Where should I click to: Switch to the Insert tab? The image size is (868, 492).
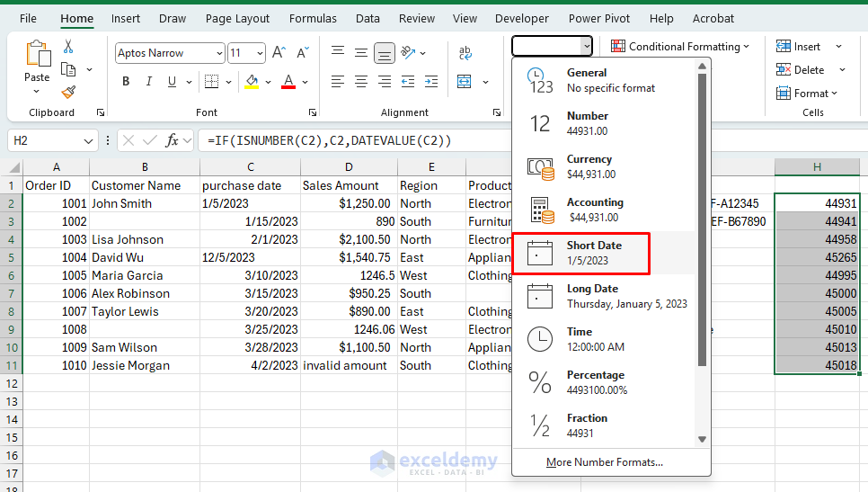point(126,18)
